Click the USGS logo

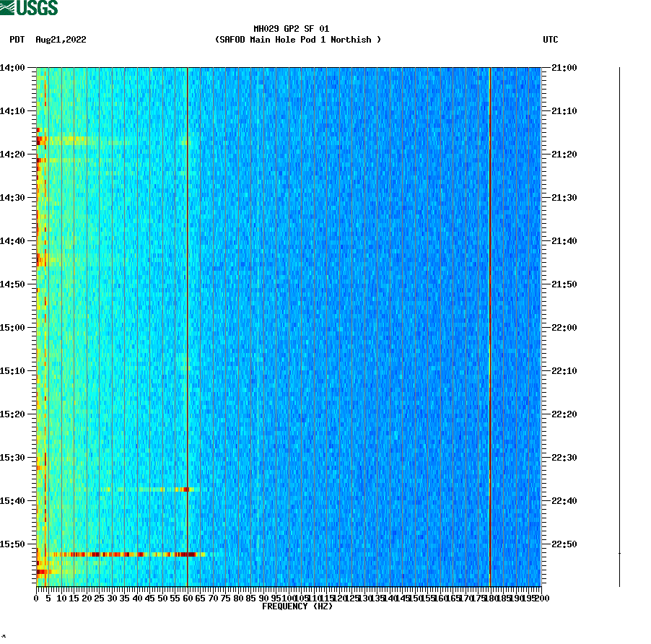pyautogui.click(x=29, y=6)
